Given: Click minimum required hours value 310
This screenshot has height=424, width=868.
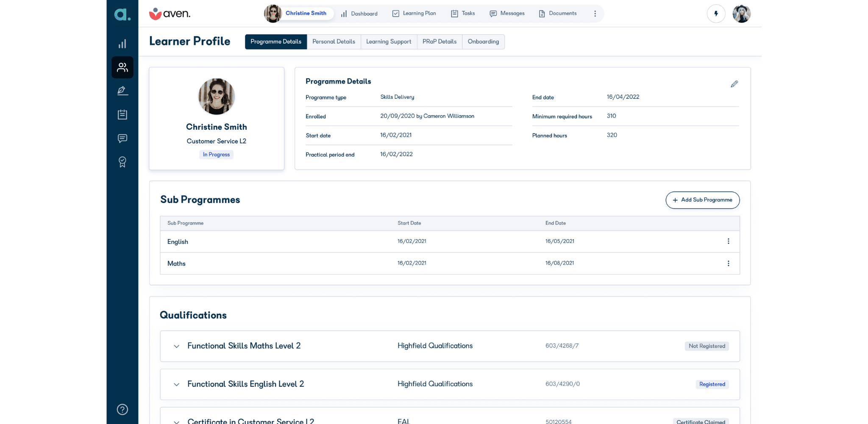Looking at the screenshot, I should click(612, 116).
